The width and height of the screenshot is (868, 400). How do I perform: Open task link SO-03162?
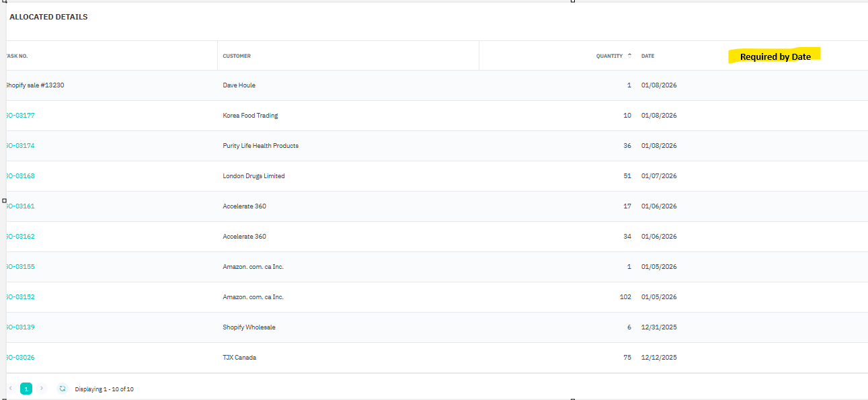pyautogui.click(x=20, y=237)
